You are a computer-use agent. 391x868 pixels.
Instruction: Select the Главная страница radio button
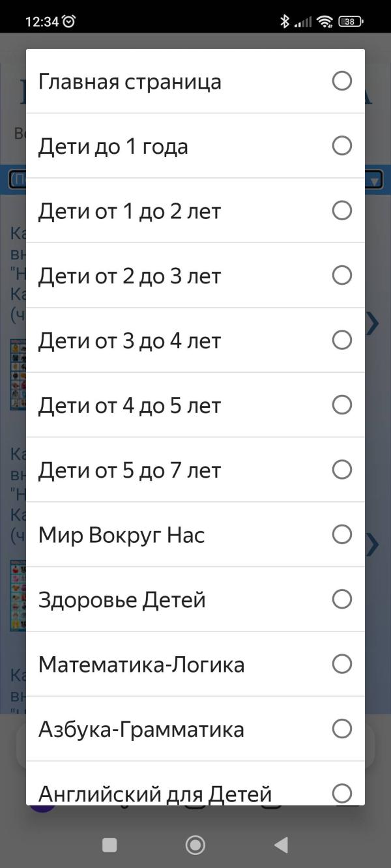coord(341,81)
